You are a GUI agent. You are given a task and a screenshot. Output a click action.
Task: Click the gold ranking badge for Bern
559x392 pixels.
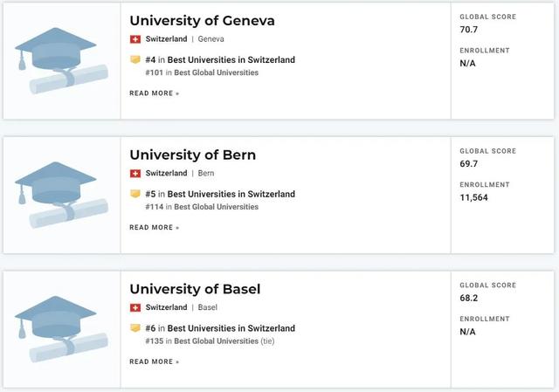(x=135, y=194)
